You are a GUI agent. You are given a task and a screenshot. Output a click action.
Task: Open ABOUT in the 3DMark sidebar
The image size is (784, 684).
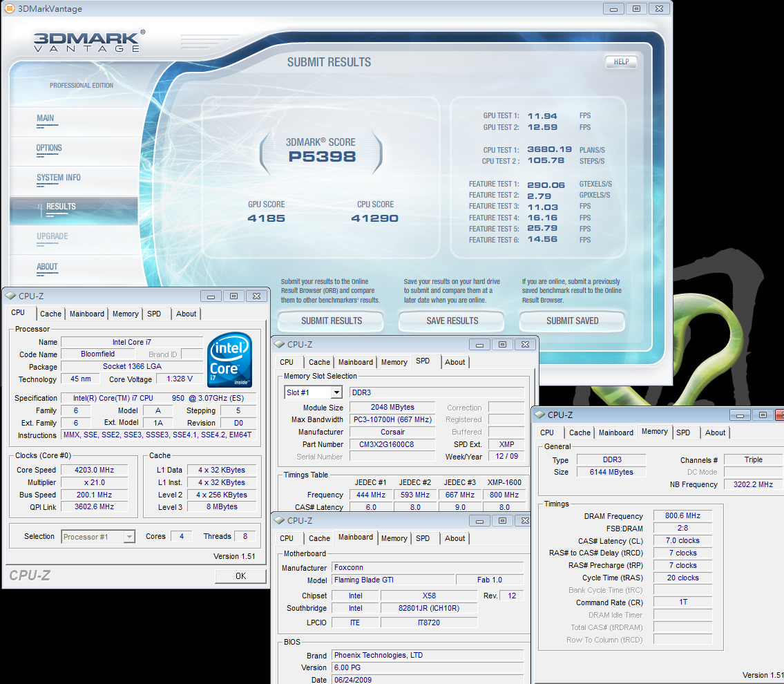click(x=47, y=267)
